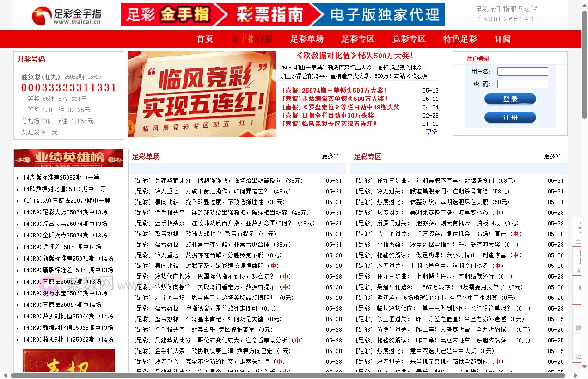Switch to the 足彩专区 navigation tab
588x379 pixels.
359,39
